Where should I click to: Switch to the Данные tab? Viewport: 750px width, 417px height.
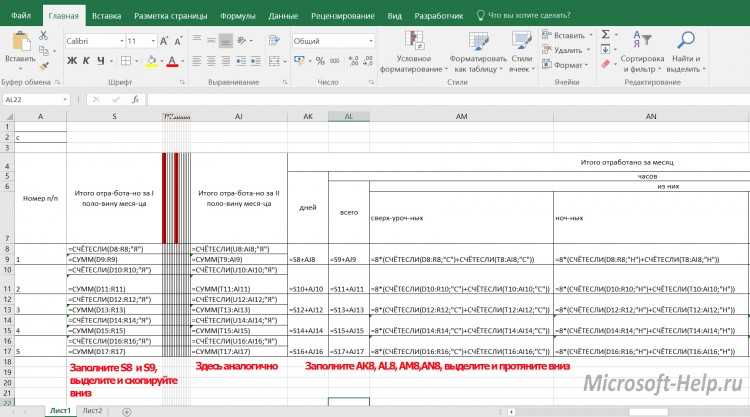pos(283,16)
